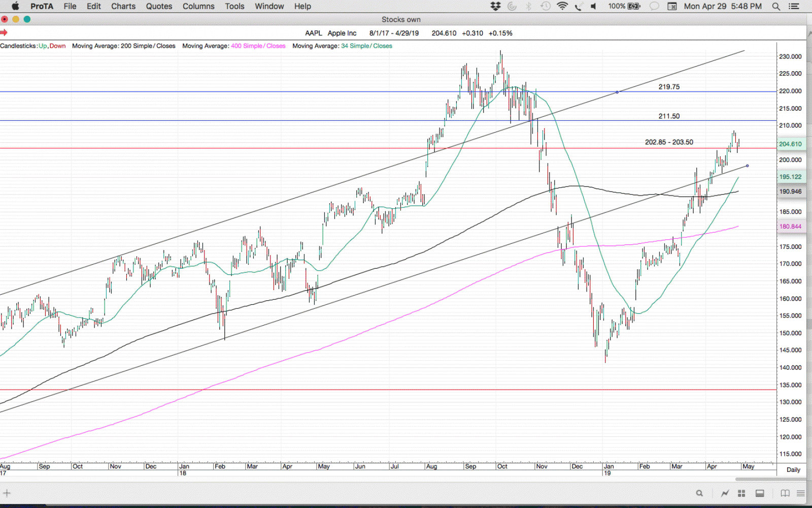The width and height of the screenshot is (812, 508).
Task: Click the Daily timeframe selector
Action: 793,469
